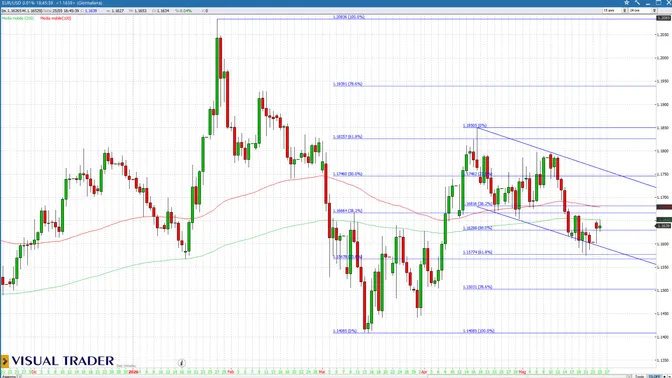
Task: Toggle the 'TS OFF' button in bottom bar
Action: 654,376
